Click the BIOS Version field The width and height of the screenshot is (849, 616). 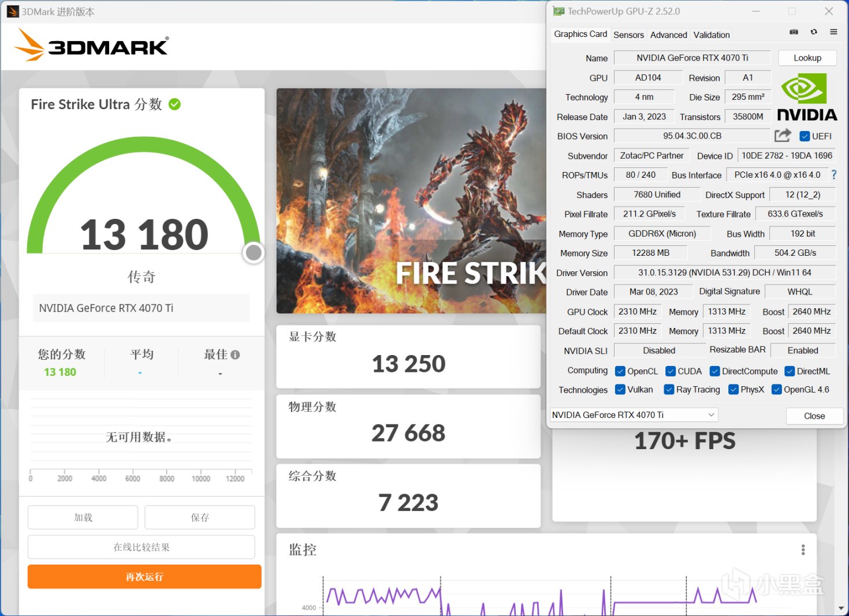(692, 136)
